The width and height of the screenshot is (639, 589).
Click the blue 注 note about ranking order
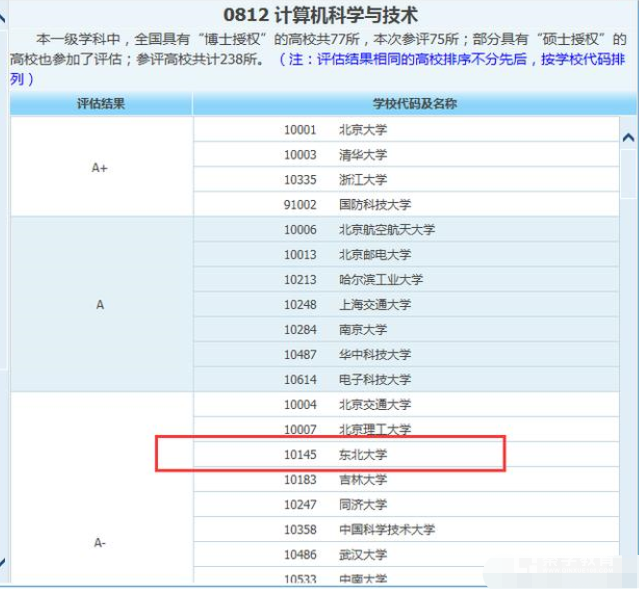[317, 68]
